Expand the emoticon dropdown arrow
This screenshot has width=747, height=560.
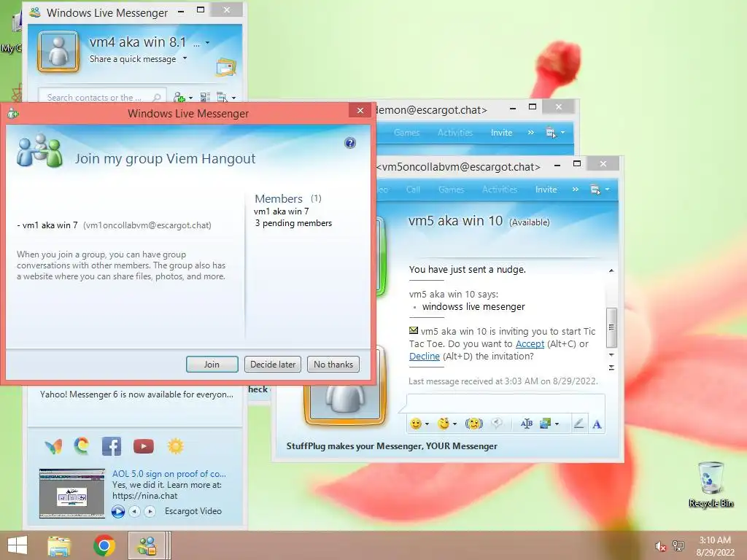[427, 424]
